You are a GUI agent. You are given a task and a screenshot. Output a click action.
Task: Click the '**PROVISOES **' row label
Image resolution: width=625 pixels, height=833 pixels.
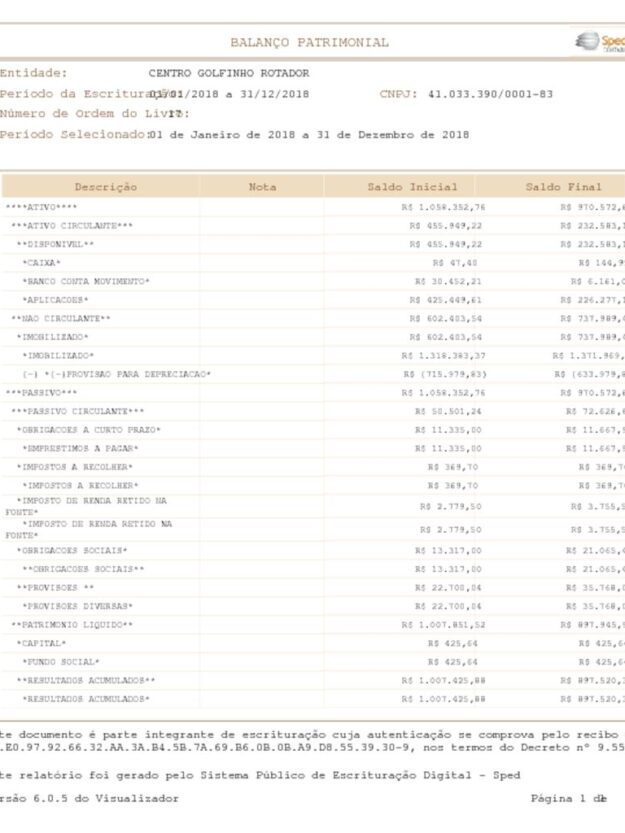(x=55, y=588)
